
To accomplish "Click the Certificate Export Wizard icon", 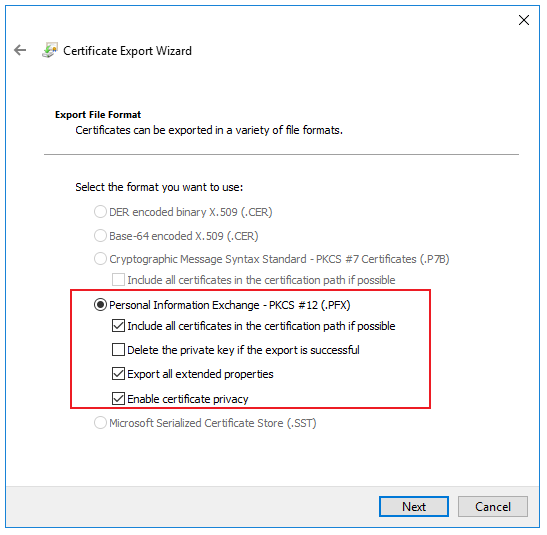I will click(x=50, y=50).
